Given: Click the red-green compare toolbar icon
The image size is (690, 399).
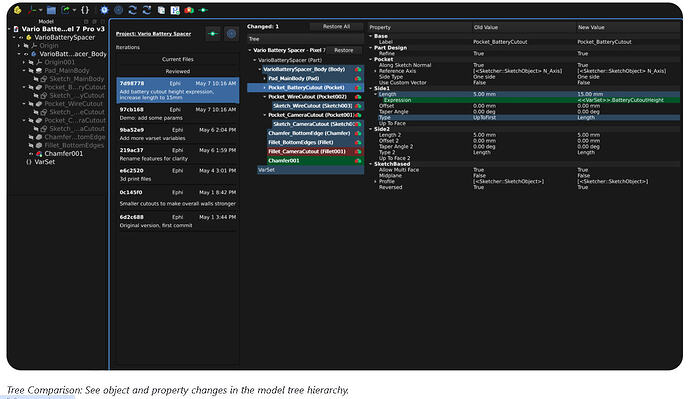Looking at the screenshot, I should tap(189, 10).
